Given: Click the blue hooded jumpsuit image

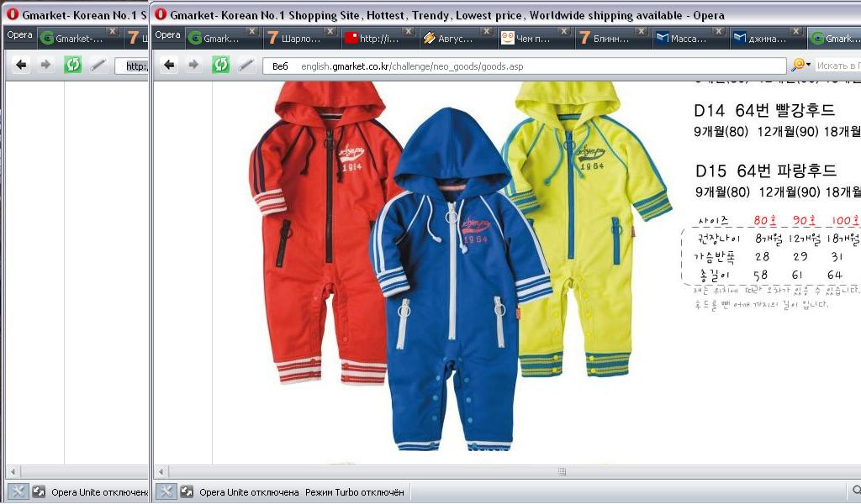Looking at the screenshot, I should (460, 279).
